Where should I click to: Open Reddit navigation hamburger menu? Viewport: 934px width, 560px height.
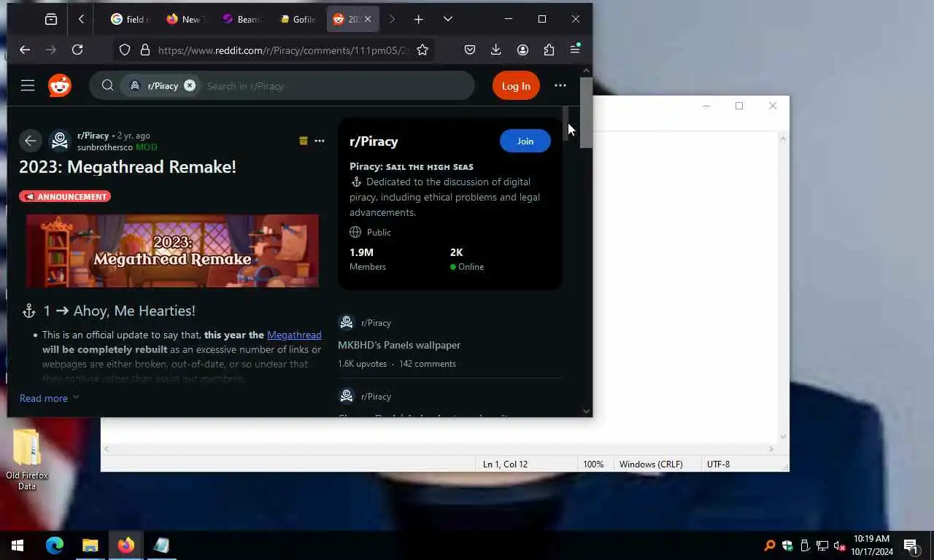tap(28, 86)
